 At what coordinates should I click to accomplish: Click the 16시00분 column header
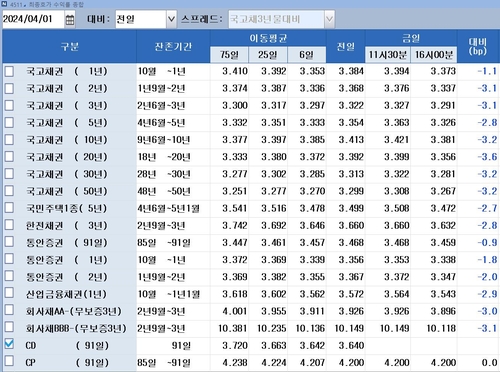pos(434,55)
